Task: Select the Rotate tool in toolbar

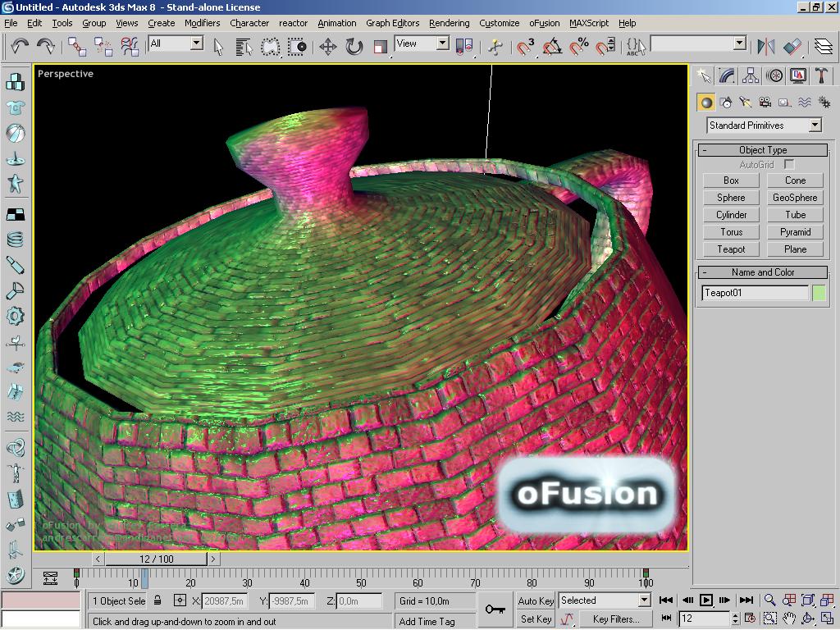Action: 354,47
